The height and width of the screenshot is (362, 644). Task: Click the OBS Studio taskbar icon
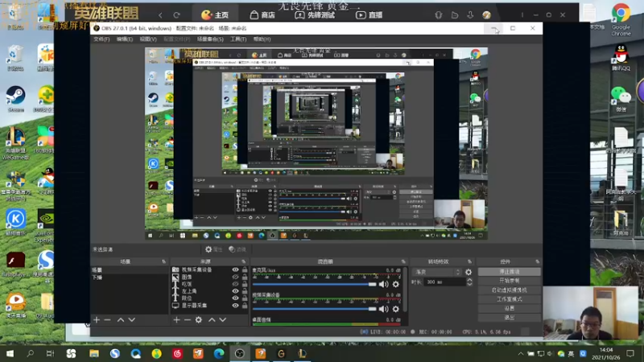(240, 353)
